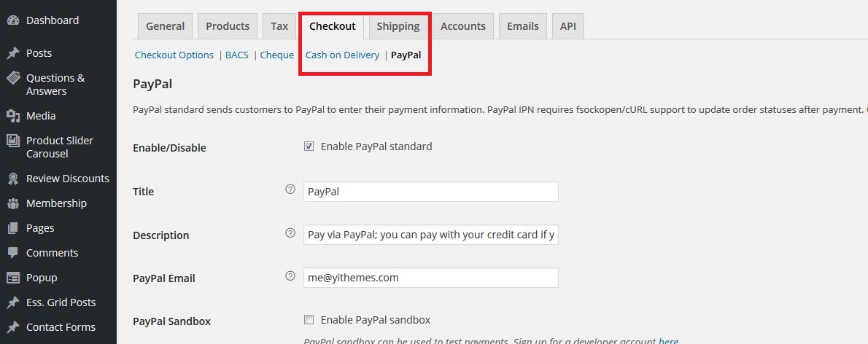
Task: Open the Cash on Delivery link
Action: pyautogui.click(x=342, y=55)
